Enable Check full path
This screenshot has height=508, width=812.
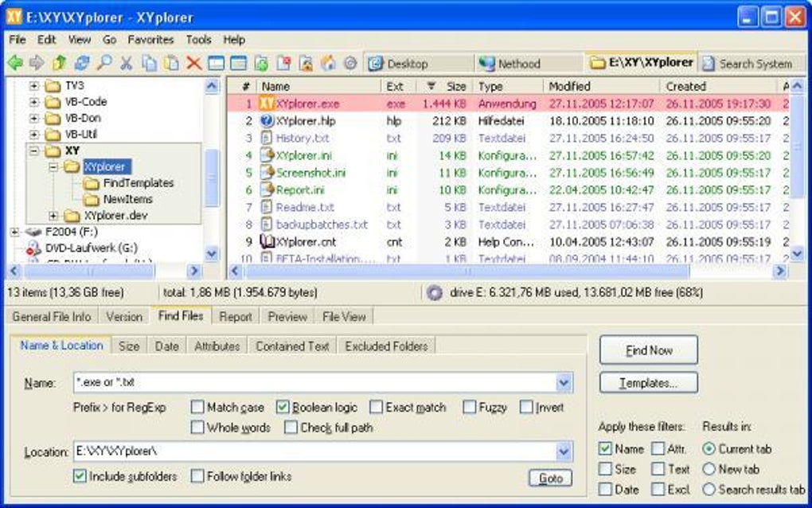coord(291,428)
